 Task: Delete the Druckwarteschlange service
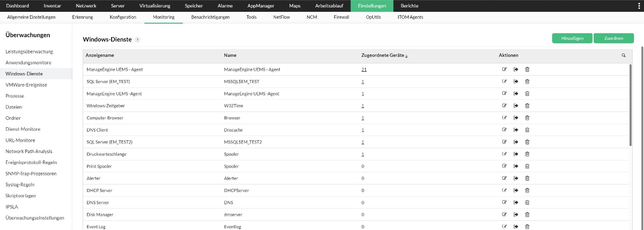[x=527, y=154]
